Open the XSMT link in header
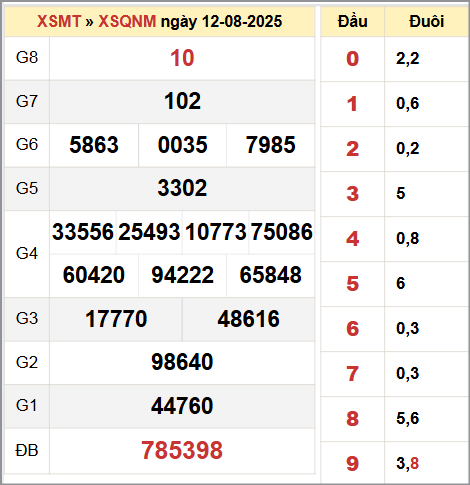470x485 pixels. tap(59, 21)
